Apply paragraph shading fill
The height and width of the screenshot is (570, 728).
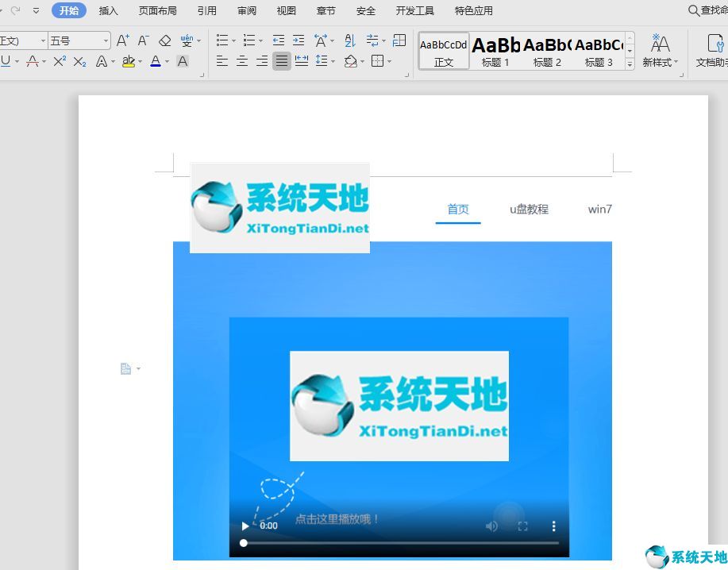pyautogui.click(x=351, y=61)
